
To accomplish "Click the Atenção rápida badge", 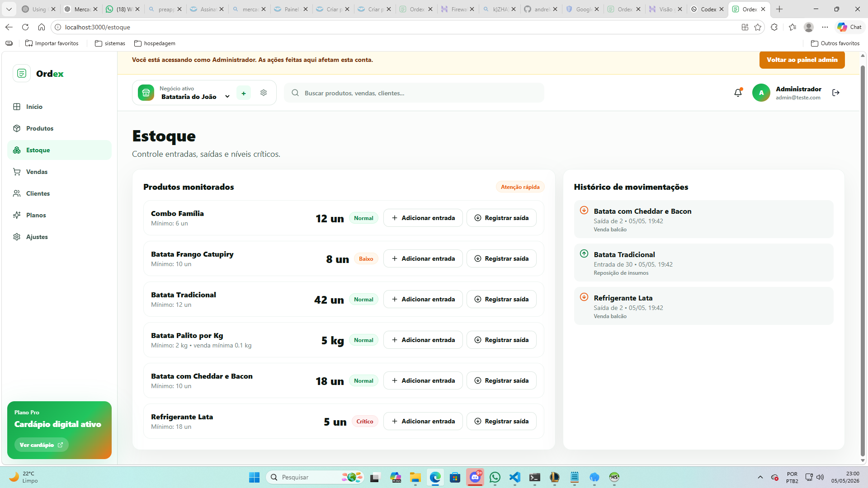I will pyautogui.click(x=520, y=187).
